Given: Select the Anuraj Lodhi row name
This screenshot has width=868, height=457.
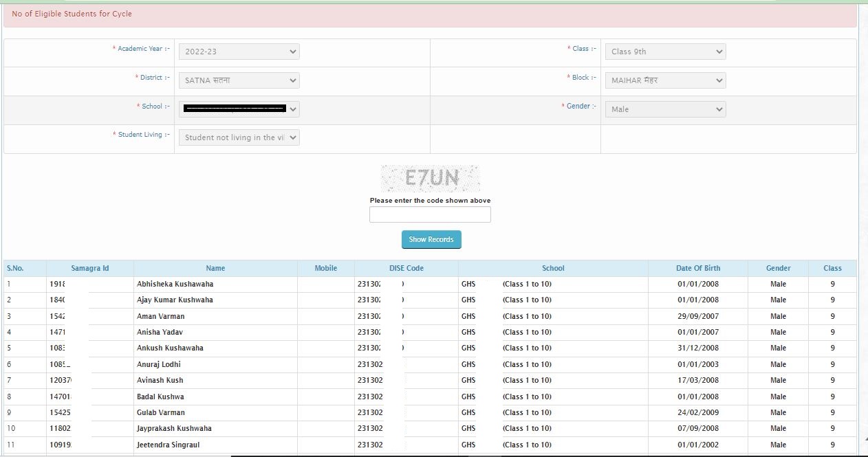Looking at the screenshot, I should coord(159,364).
